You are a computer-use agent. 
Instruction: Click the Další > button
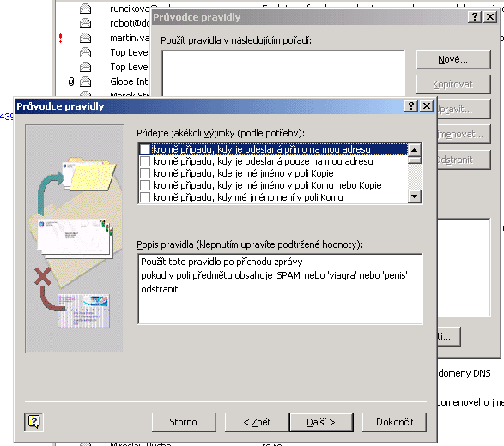321,422
